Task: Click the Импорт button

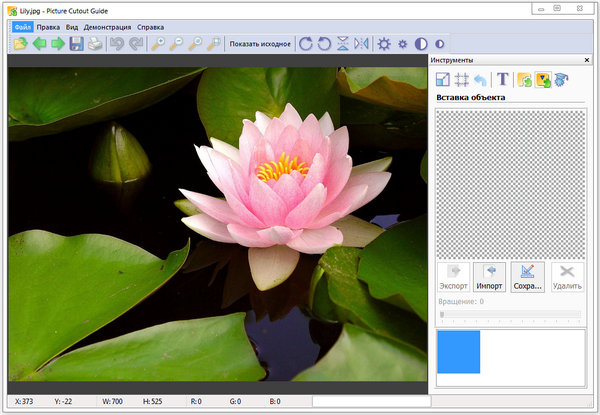Action: click(x=489, y=277)
